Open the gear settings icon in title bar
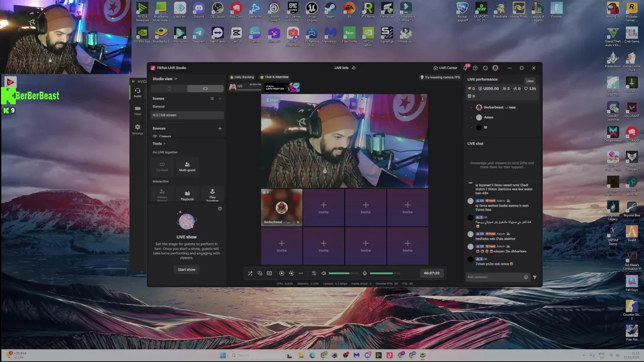 point(485,68)
